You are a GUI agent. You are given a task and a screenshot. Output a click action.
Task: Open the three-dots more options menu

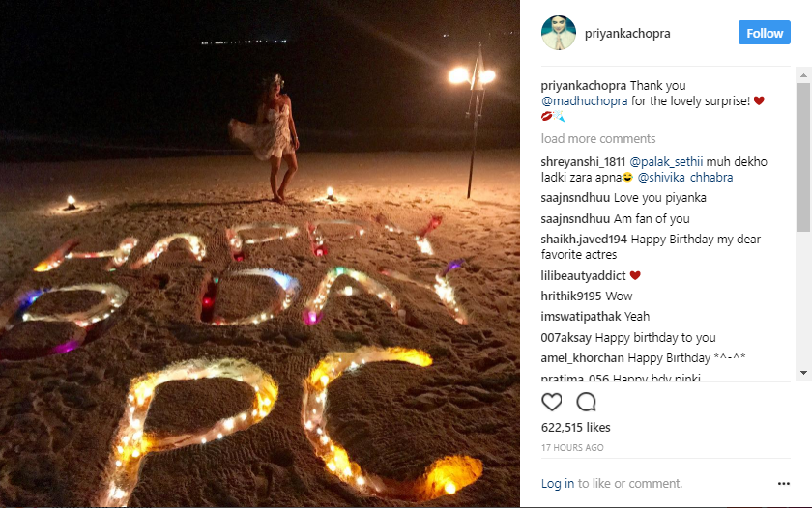[784, 483]
